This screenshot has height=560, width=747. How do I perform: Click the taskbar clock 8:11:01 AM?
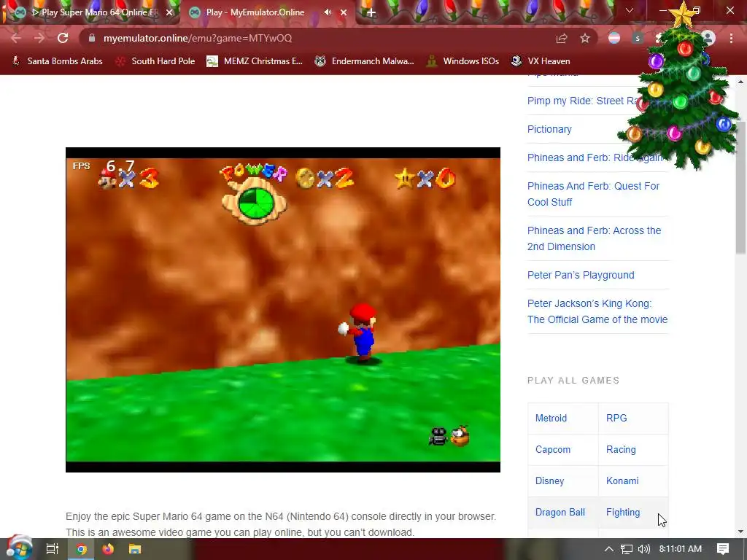click(681, 549)
